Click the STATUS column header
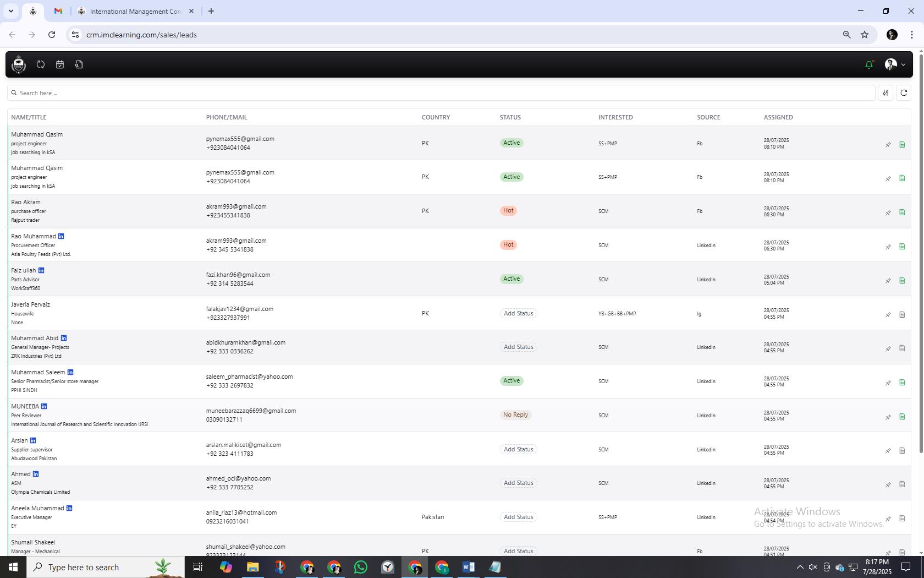Viewport: 924px width, 578px height. [510, 117]
